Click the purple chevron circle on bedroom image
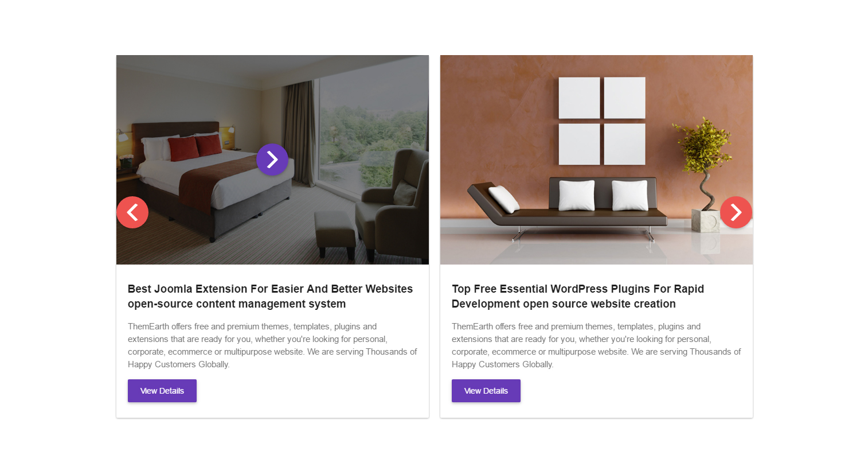 (x=272, y=160)
